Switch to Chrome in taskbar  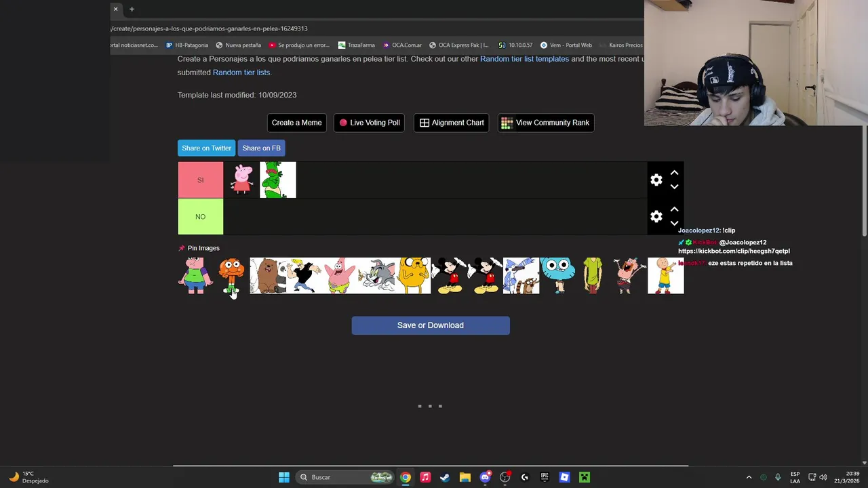click(x=406, y=477)
